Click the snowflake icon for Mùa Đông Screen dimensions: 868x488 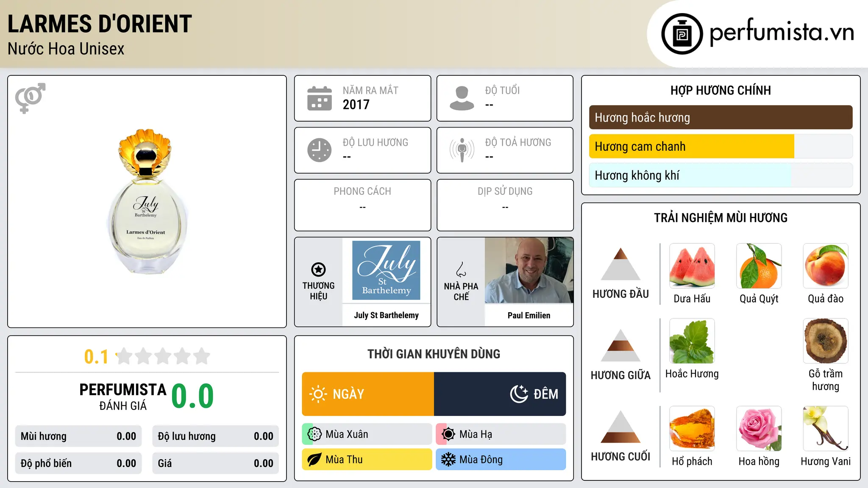click(x=448, y=460)
